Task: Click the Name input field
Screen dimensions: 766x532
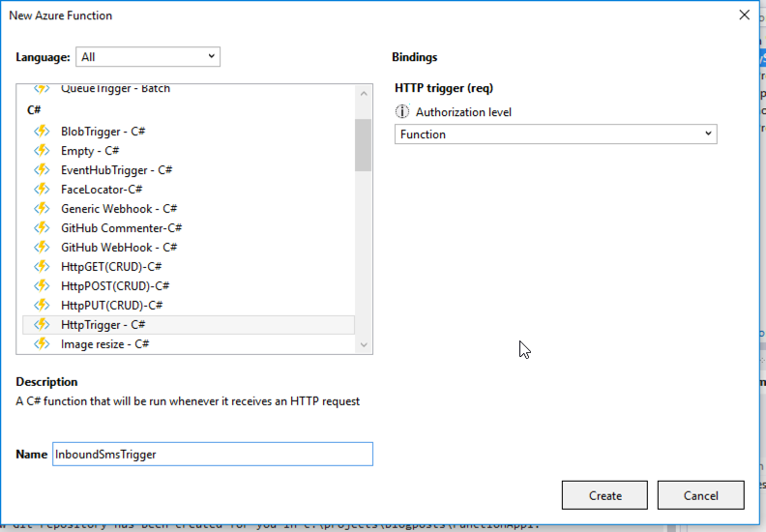Action: tap(213, 455)
